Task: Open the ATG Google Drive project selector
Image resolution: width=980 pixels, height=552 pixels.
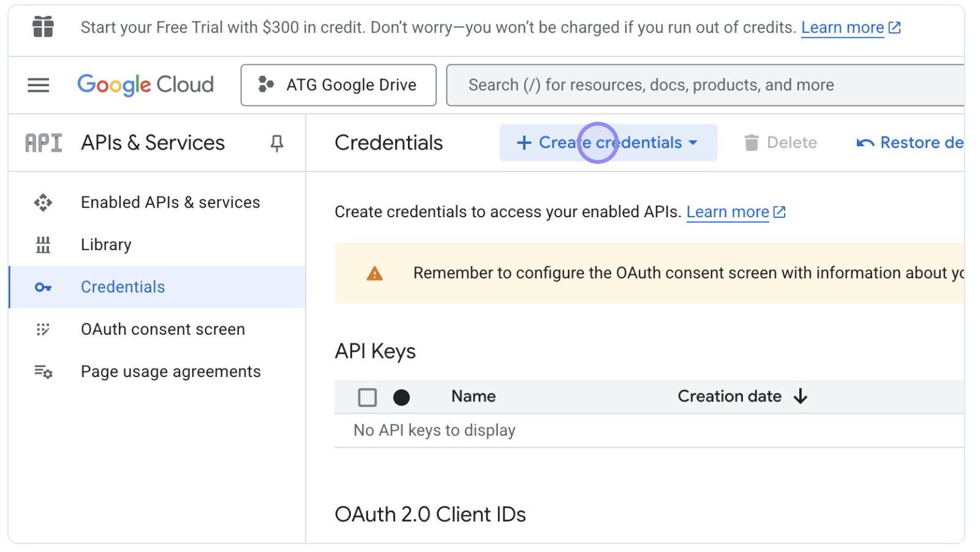Action: (x=338, y=85)
